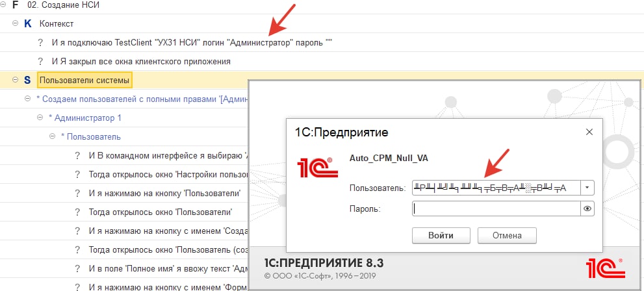Viewport: 644px width, 291px height.
Task: Click the '1С:Предприятие' dialog title
Action: click(x=341, y=132)
